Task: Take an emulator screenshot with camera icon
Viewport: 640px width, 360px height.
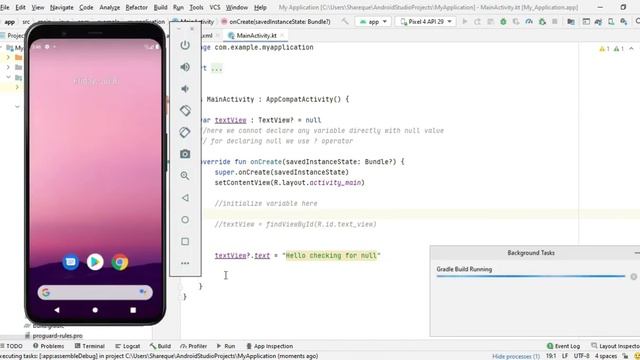Action: [x=185, y=154]
